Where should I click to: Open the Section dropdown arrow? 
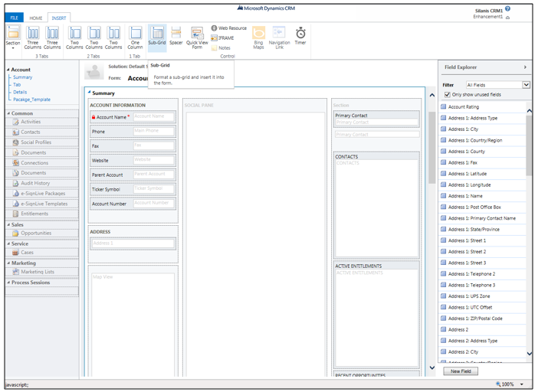click(13, 48)
